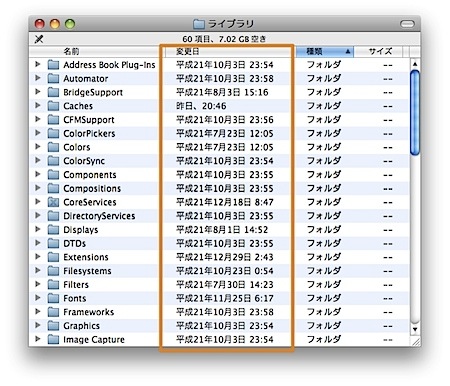Select the DirectoryServices folder icon
Viewport: 450px width, 386px height.
point(53,216)
